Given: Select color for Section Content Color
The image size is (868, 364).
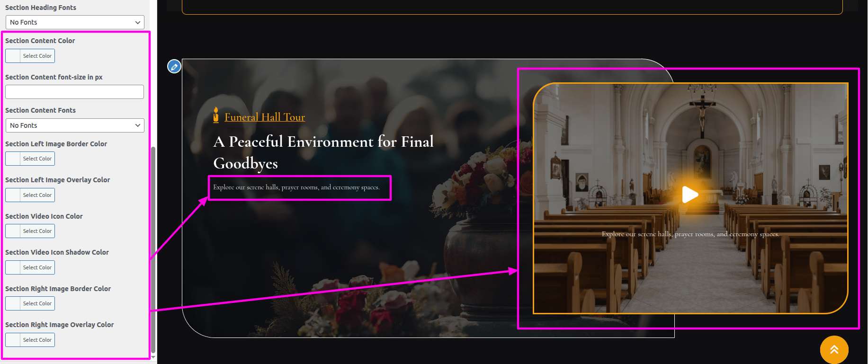Looking at the screenshot, I should [x=30, y=56].
